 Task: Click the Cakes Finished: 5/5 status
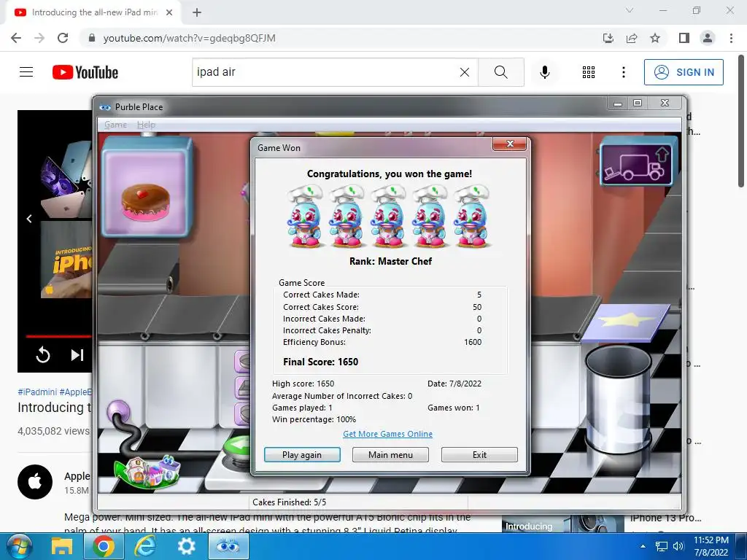[289, 502]
